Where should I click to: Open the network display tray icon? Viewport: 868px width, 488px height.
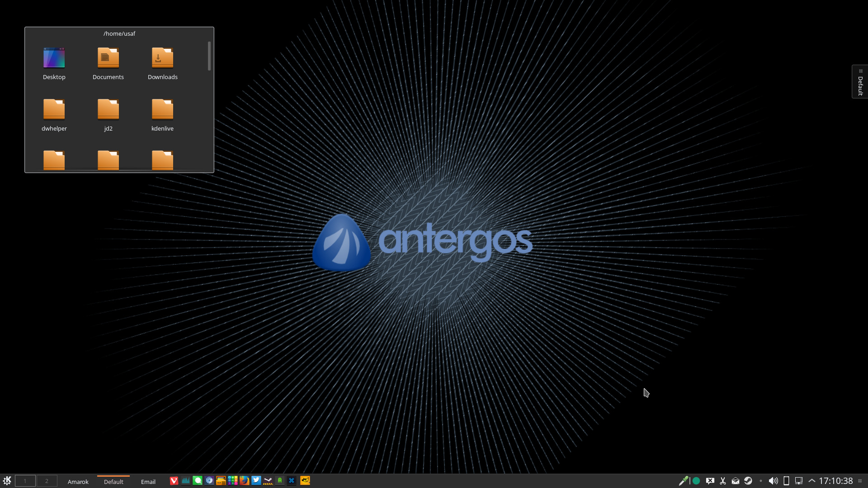[799, 481]
